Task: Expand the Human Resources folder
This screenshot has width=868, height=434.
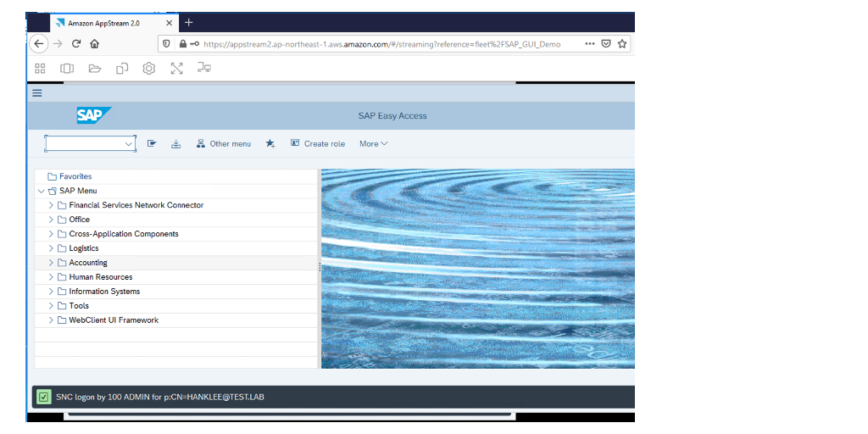Action: 51,277
